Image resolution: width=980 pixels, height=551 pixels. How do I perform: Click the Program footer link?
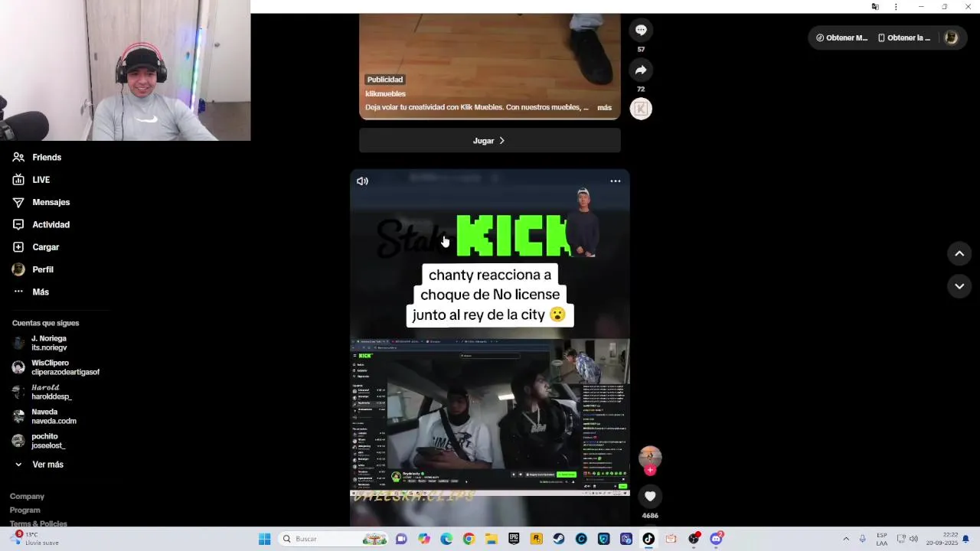pos(24,510)
